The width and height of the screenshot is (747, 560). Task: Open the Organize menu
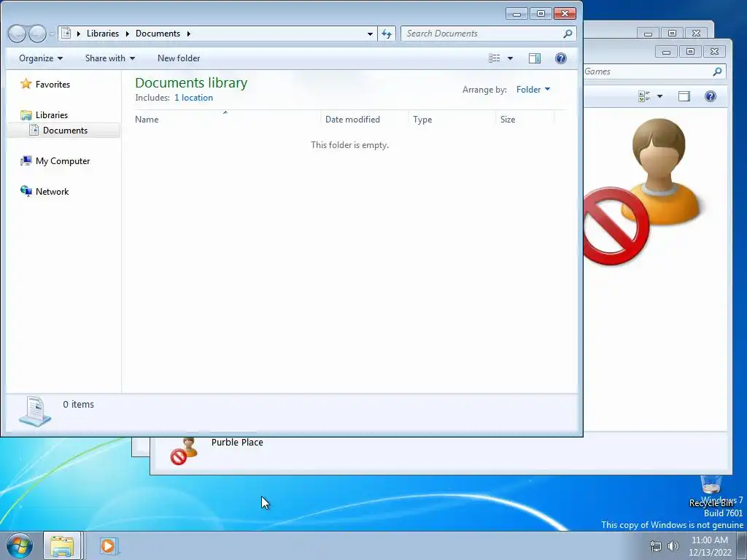tap(41, 58)
